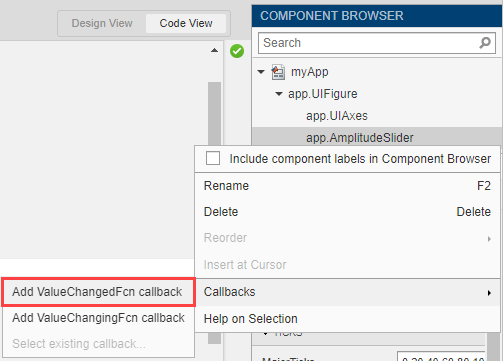Enable Include component labels checkbox

coord(213,158)
